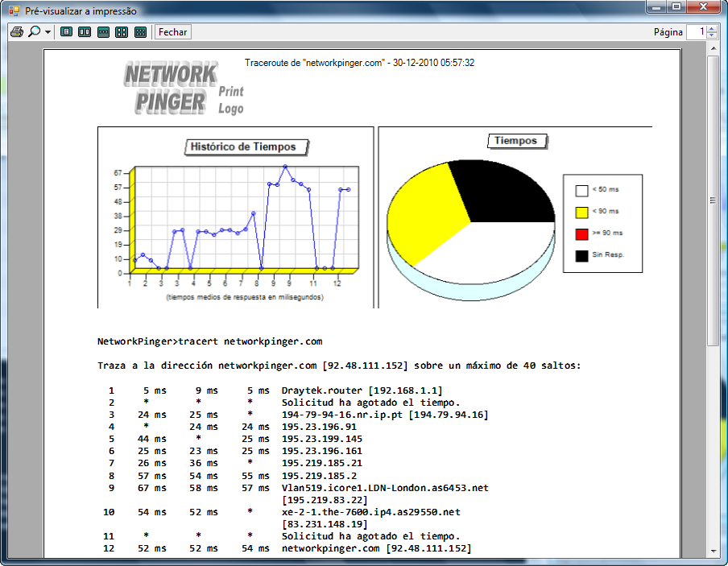Viewport: 728px width, 566px height.
Task: Click the 'Traza a la dirección' line
Action: tap(339, 366)
